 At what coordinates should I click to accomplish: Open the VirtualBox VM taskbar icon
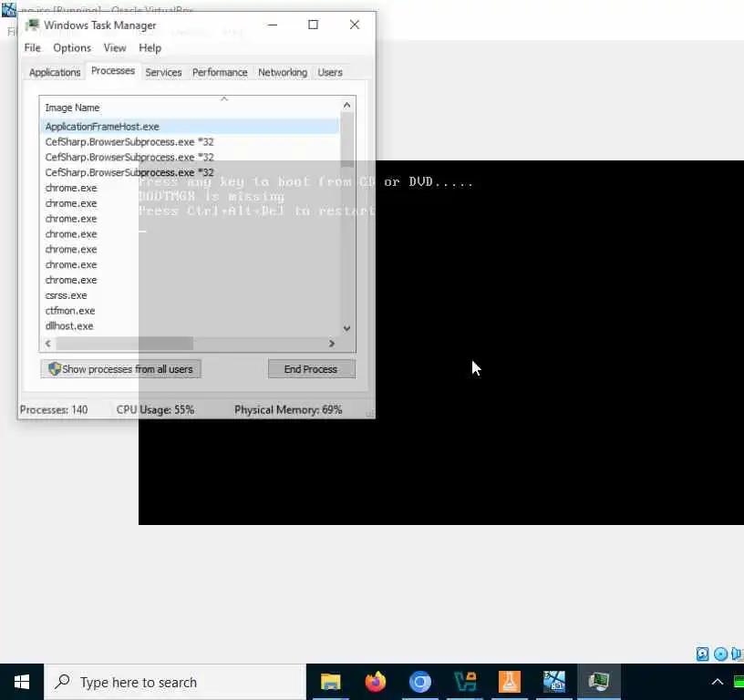[x=554, y=682]
